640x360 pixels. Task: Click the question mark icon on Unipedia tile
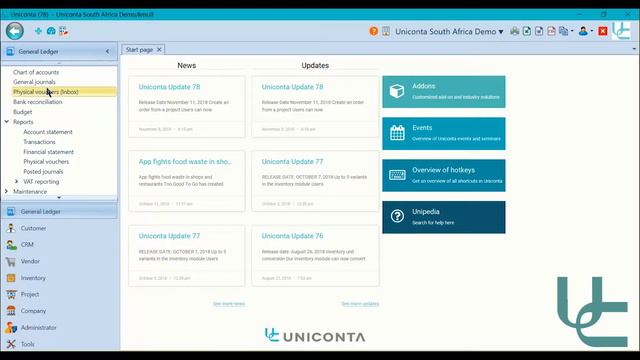[397, 216]
